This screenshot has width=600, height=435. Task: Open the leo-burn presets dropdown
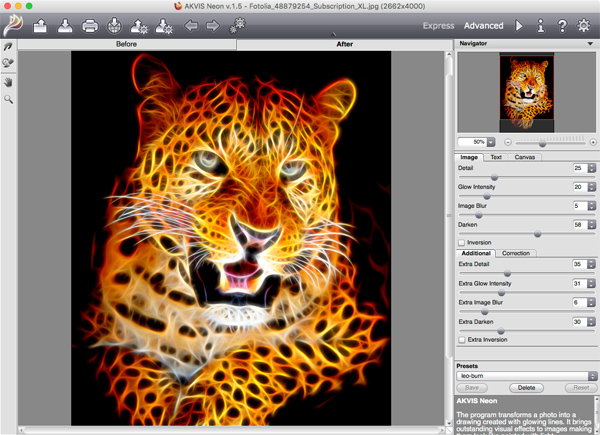[x=525, y=374]
